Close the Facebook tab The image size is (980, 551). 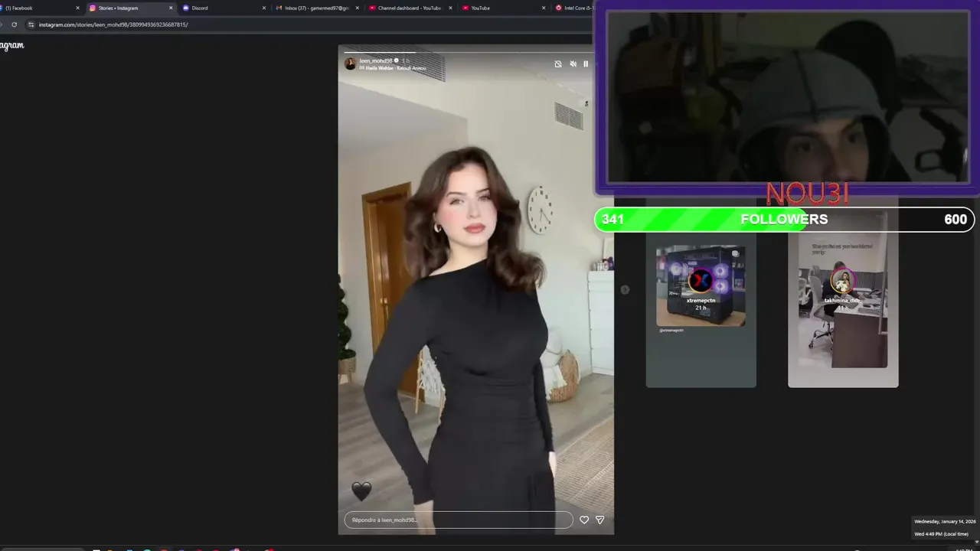pos(77,8)
